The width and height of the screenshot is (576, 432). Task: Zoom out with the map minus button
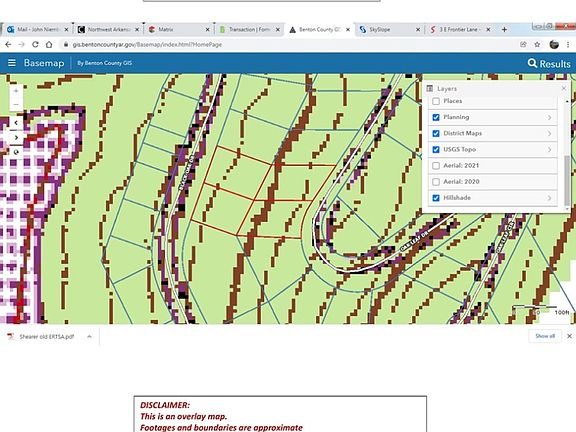pyautogui.click(x=16, y=105)
